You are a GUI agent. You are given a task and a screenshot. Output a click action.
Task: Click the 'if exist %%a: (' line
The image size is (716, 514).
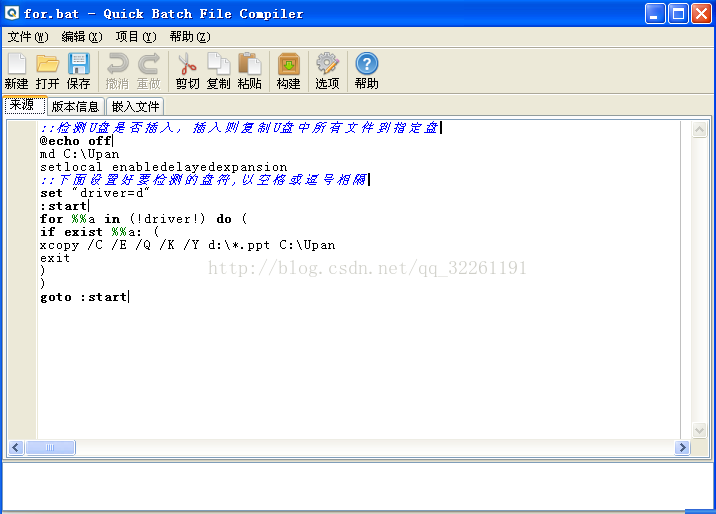99,232
